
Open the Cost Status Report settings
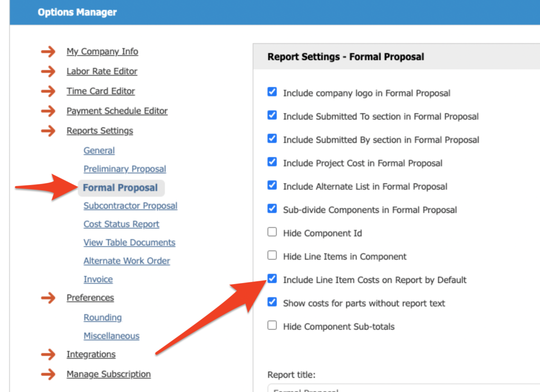click(x=121, y=224)
